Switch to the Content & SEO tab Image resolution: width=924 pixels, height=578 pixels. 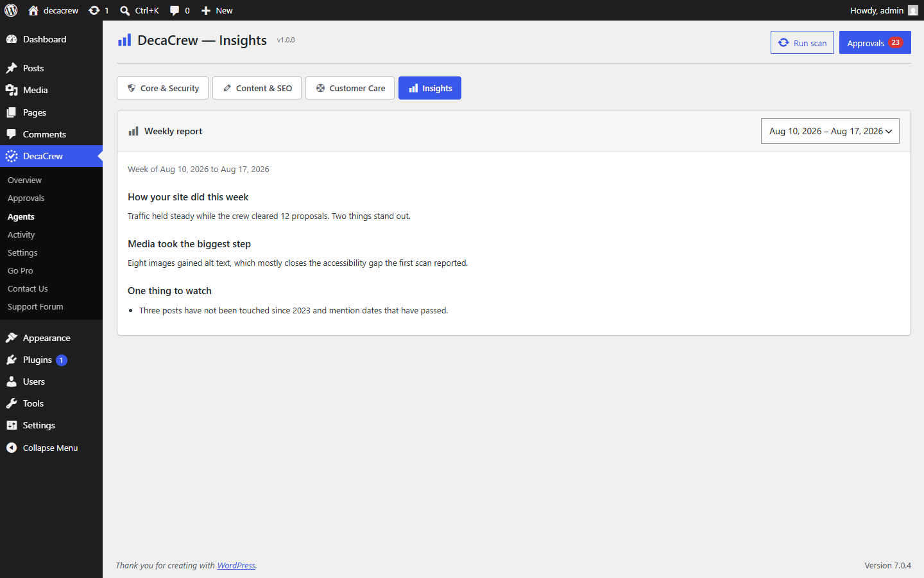(x=257, y=88)
